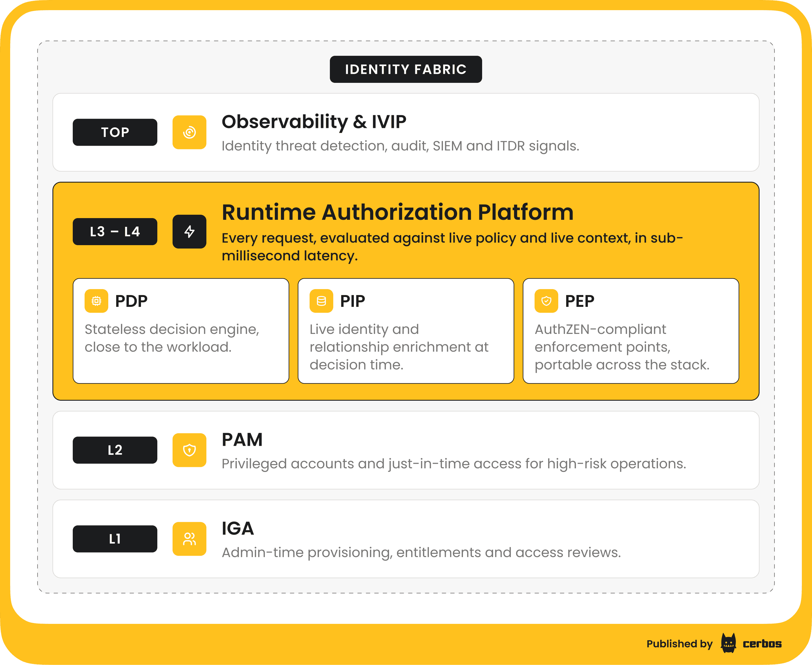Click 'Live identity and relationship enrichment' description
This screenshot has width=812, height=665.
point(399,347)
